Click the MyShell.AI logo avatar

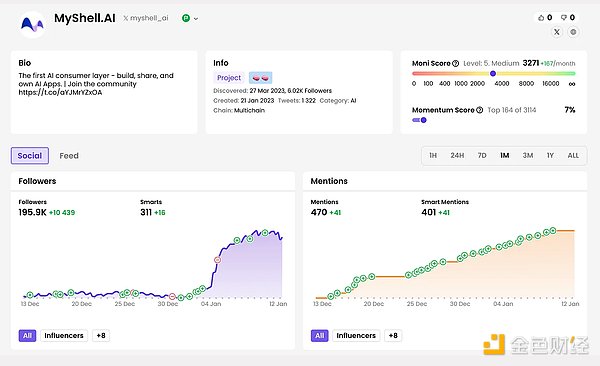coord(33,25)
